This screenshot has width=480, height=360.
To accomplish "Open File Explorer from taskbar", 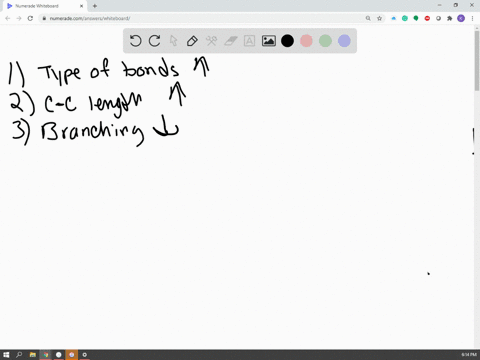I will 33,355.
